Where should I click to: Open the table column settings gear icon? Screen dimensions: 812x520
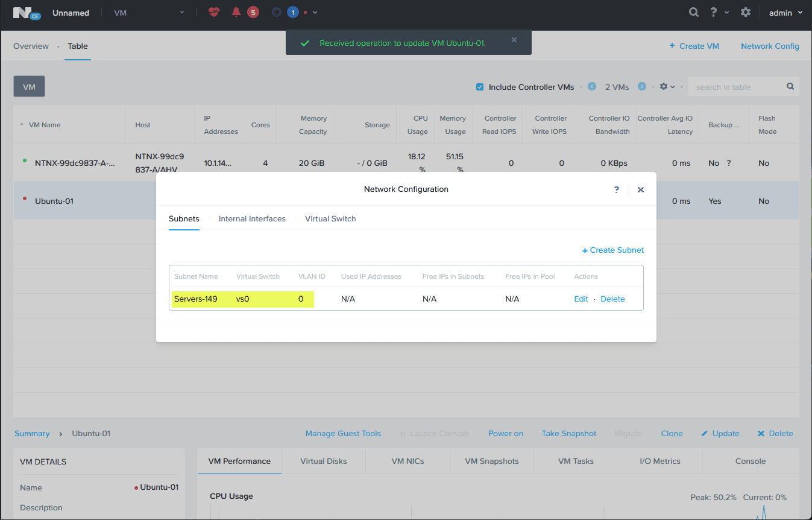click(x=664, y=86)
